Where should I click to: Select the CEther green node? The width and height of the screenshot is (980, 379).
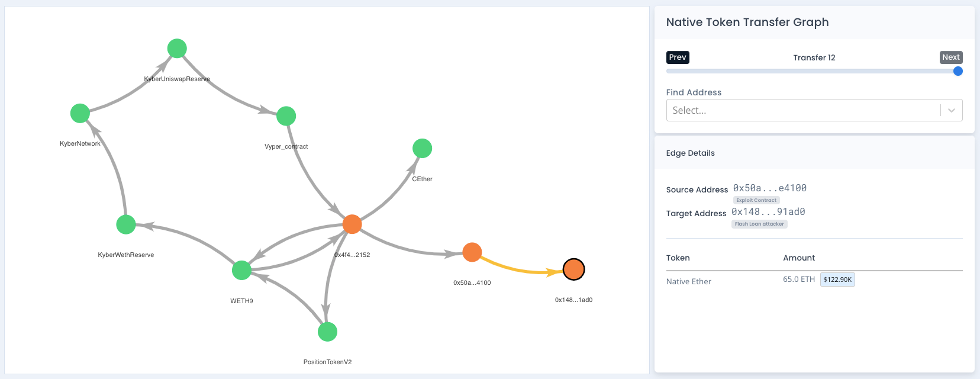[x=422, y=148]
